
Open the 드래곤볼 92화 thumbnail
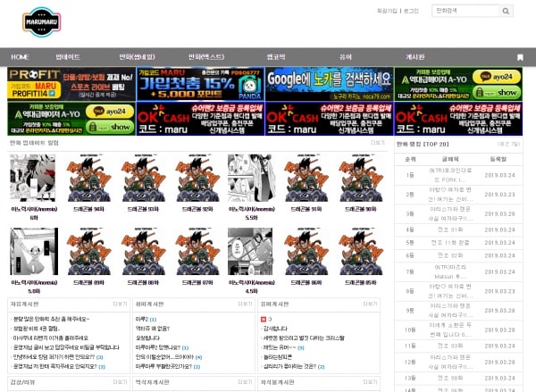pyautogui.click(x=197, y=178)
